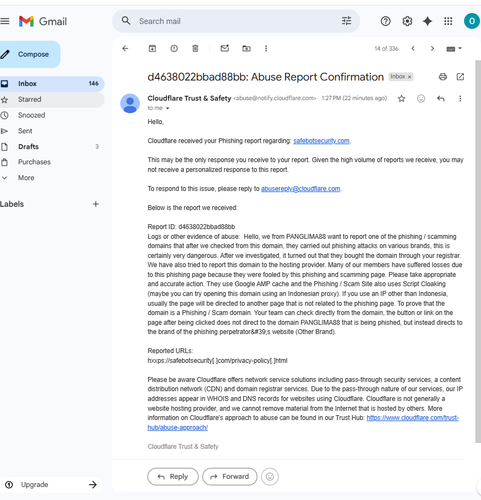
Task: Show search options filter icon
Action: [x=346, y=21]
